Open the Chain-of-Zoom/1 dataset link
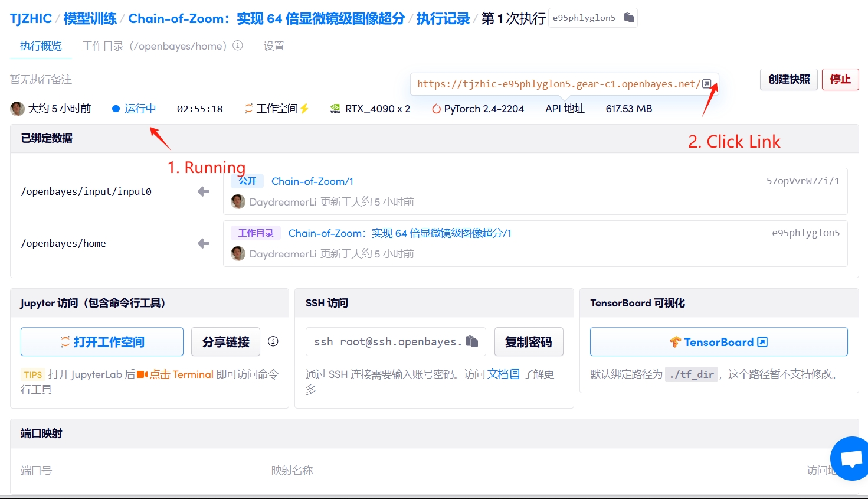This screenshot has height=499, width=868. pyautogui.click(x=312, y=181)
